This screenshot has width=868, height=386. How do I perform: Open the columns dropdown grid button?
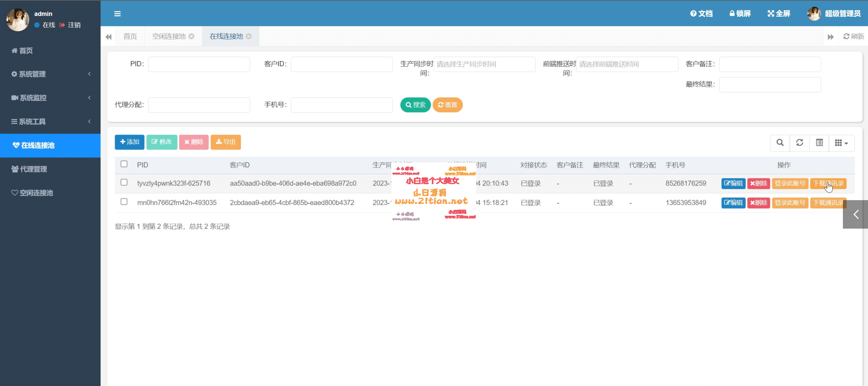pyautogui.click(x=841, y=143)
